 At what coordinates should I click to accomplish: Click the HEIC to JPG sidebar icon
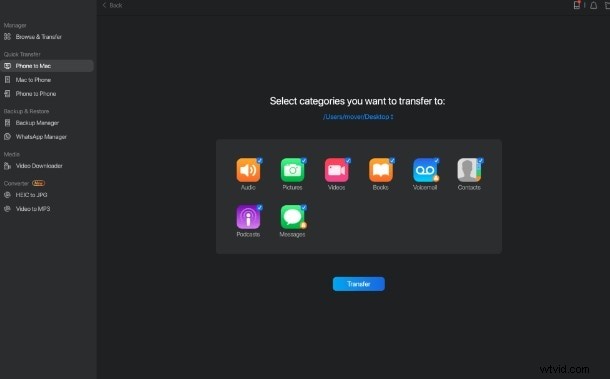[x=7, y=195]
